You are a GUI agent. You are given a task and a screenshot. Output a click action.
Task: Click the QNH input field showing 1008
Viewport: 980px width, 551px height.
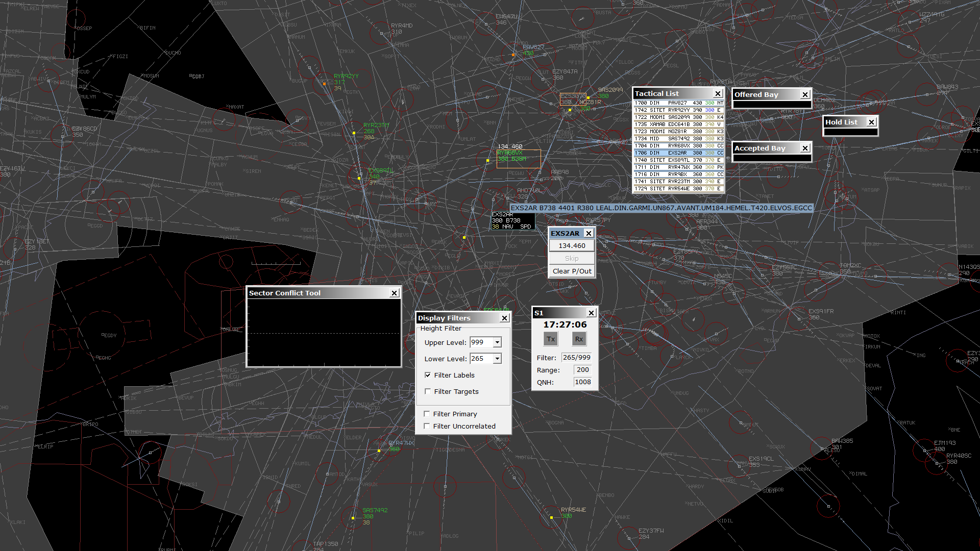[582, 382]
